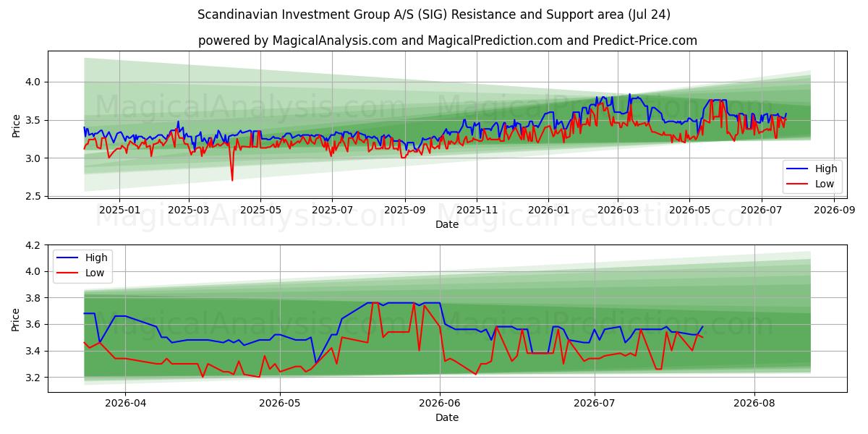The width and height of the screenshot is (868, 434).
Task: Click the 2025-05 tick label
Action: (x=260, y=210)
